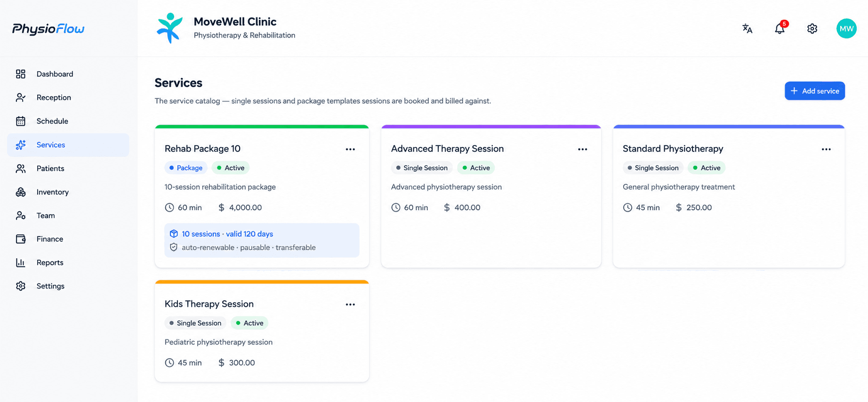The image size is (868, 402).
Task: Click the Reports chart icon
Action: coord(21,263)
